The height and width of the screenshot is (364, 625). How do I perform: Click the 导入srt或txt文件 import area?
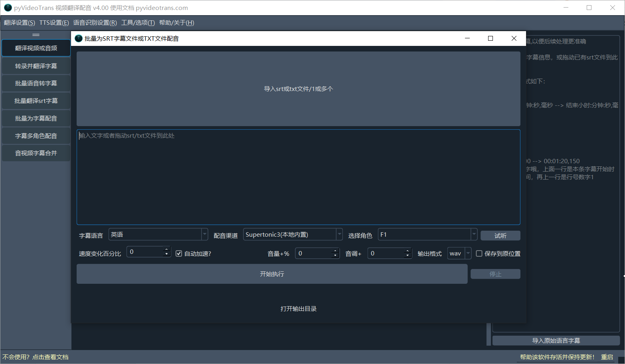click(298, 89)
